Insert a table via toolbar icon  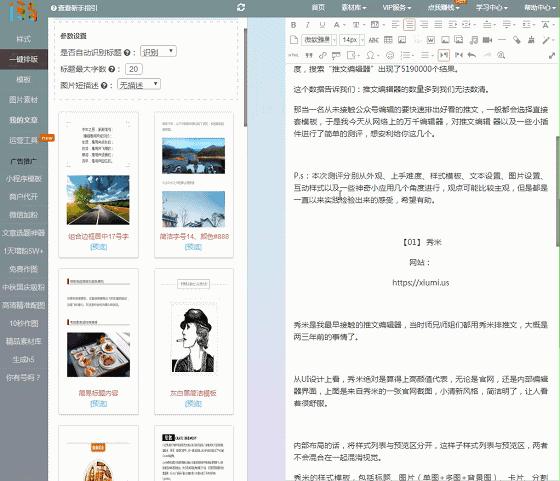click(388, 40)
